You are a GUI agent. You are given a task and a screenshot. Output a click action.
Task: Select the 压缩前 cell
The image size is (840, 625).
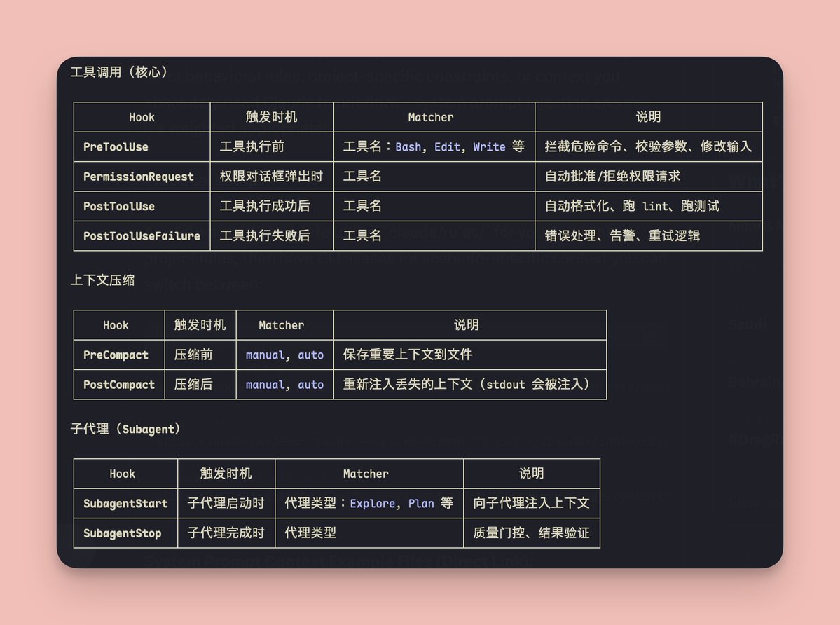(200, 355)
